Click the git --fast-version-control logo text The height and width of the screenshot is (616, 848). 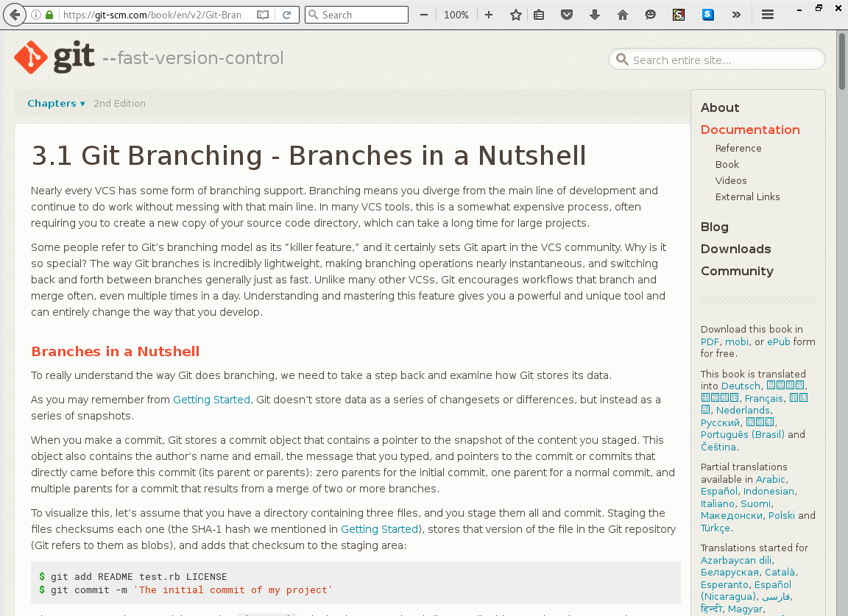tap(168, 57)
